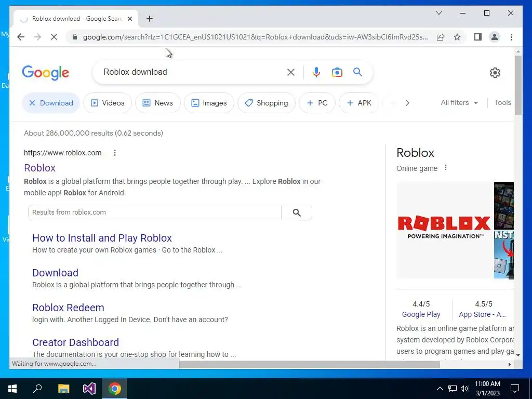
Task: Open more options for roblox.com result
Action: pyautogui.click(x=115, y=153)
